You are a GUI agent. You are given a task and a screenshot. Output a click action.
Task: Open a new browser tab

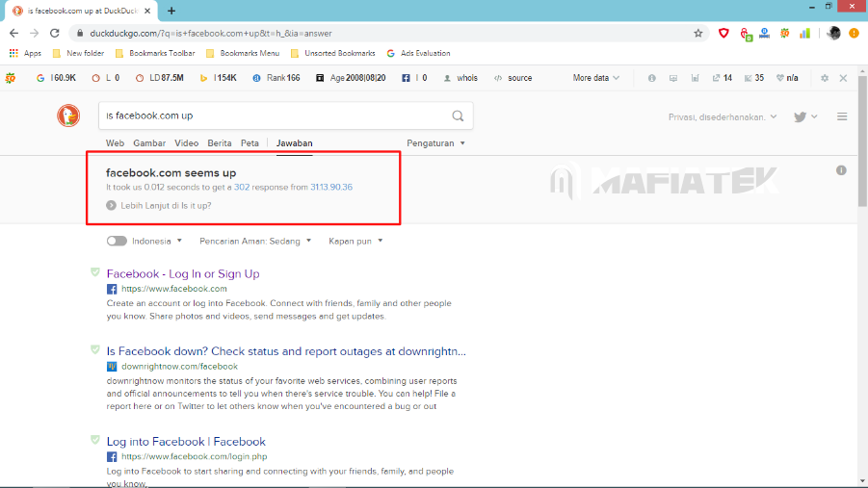(x=171, y=11)
